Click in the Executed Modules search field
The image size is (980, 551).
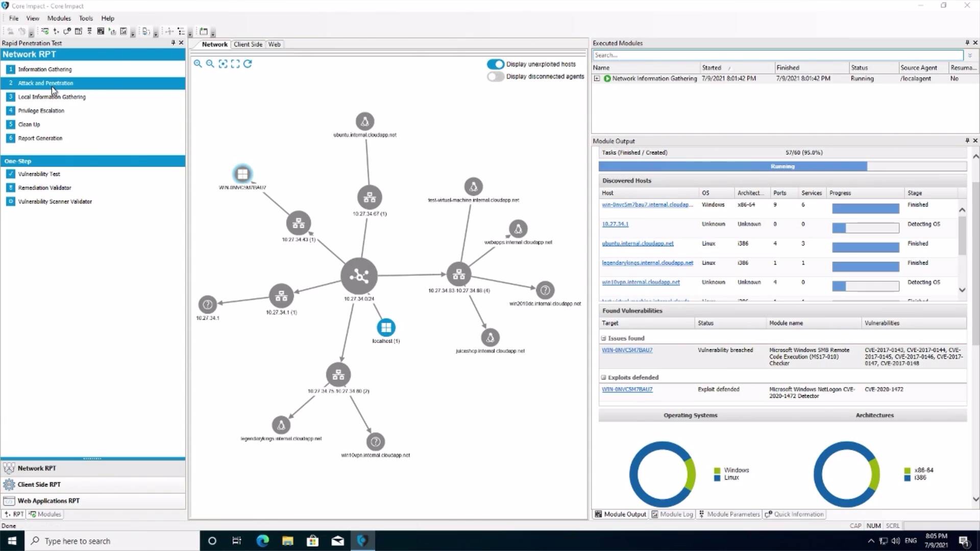pyautogui.click(x=778, y=55)
